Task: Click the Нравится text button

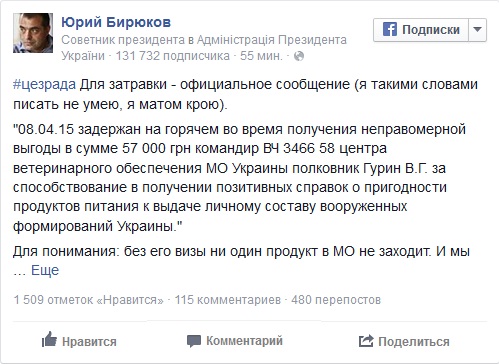Action: tap(89, 342)
